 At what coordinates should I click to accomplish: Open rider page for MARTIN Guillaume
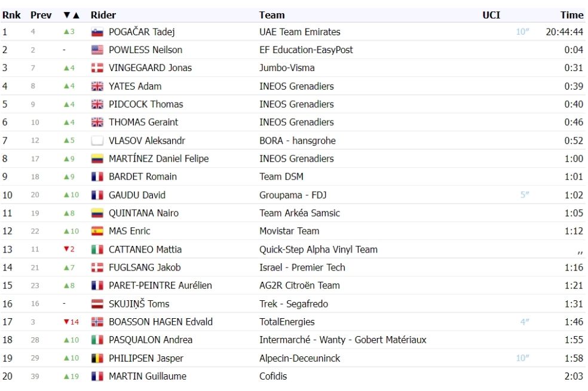coord(148,377)
